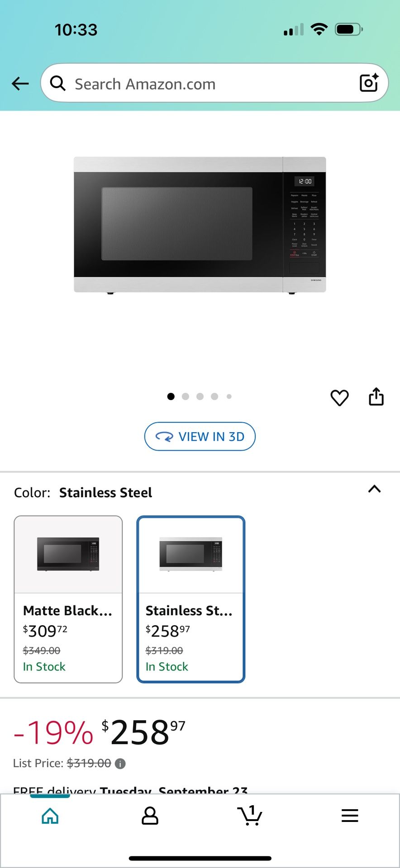Tap the share icon

click(x=376, y=397)
